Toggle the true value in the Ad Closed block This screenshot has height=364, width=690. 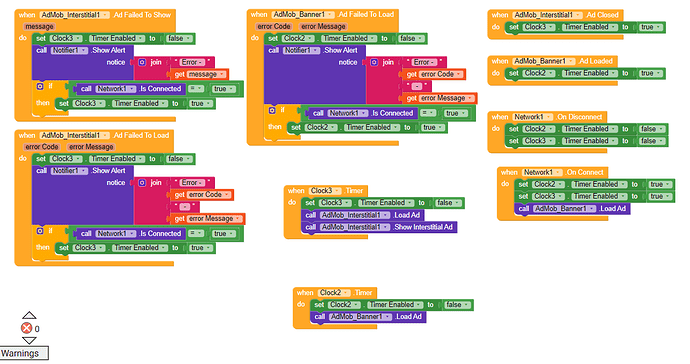click(x=651, y=27)
